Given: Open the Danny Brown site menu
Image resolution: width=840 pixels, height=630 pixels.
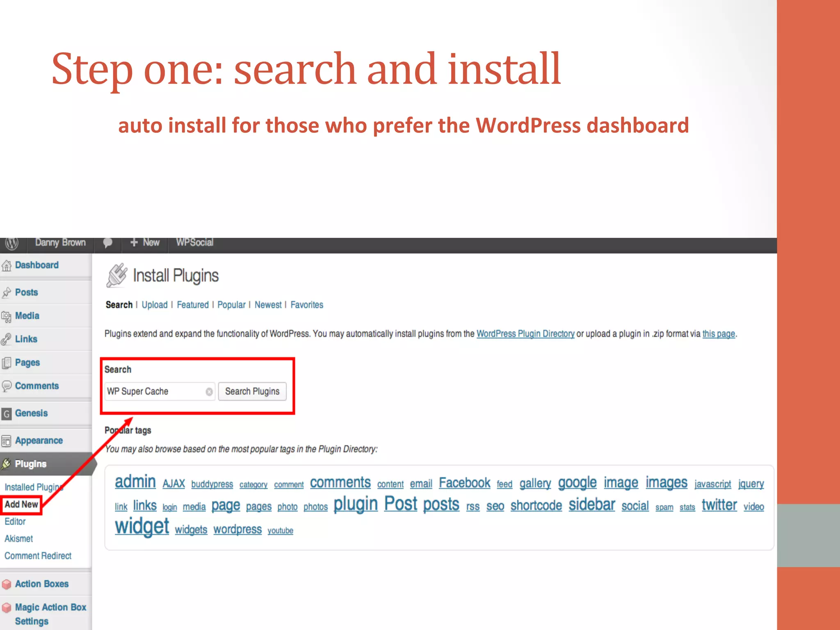Looking at the screenshot, I should 60,242.
